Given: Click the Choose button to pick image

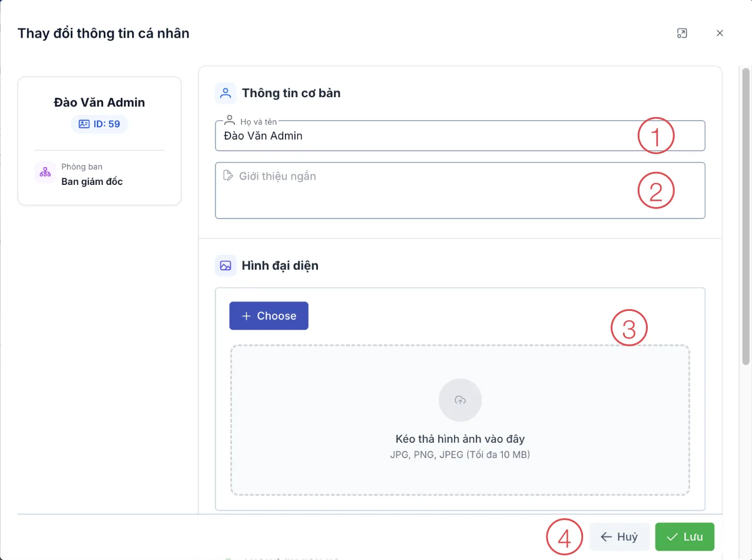Looking at the screenshot, I should click(x=269, y=316).
